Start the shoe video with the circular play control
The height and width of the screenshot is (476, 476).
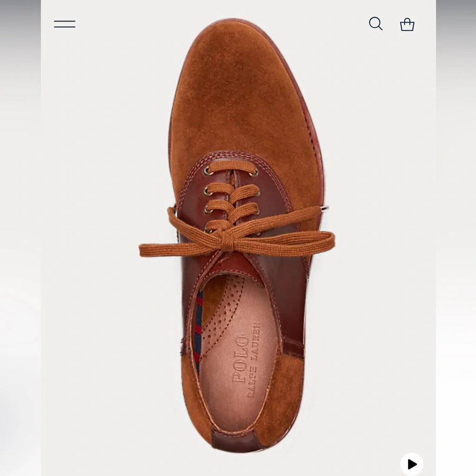point(413,464)
